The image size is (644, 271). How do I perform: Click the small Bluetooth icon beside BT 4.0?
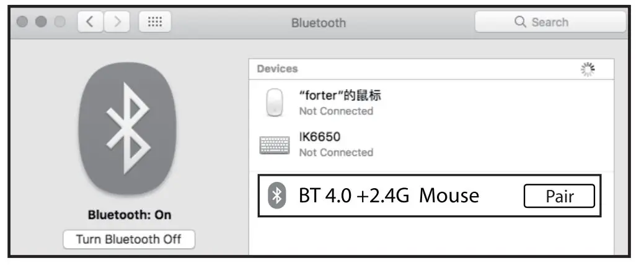[x=277, y=196]
